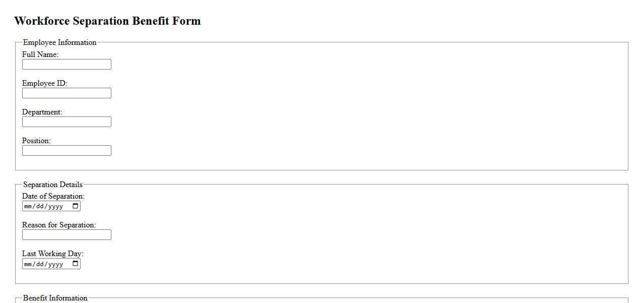The image size is (644, 303).
Task: Click into the Position input field
Action: [x=67, y=151]
